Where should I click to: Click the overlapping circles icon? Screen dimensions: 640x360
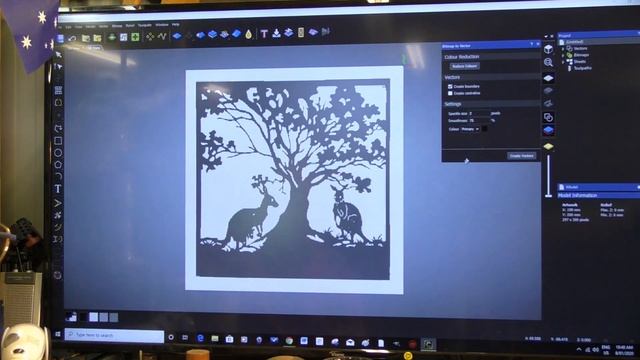[x=548, y=118]
